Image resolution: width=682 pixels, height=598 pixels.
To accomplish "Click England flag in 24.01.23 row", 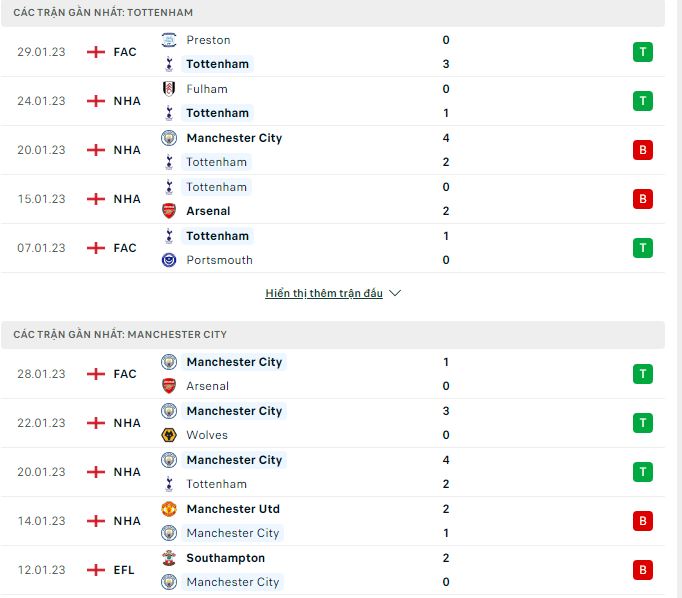I will pyautogui.click(x=96, y=101).
